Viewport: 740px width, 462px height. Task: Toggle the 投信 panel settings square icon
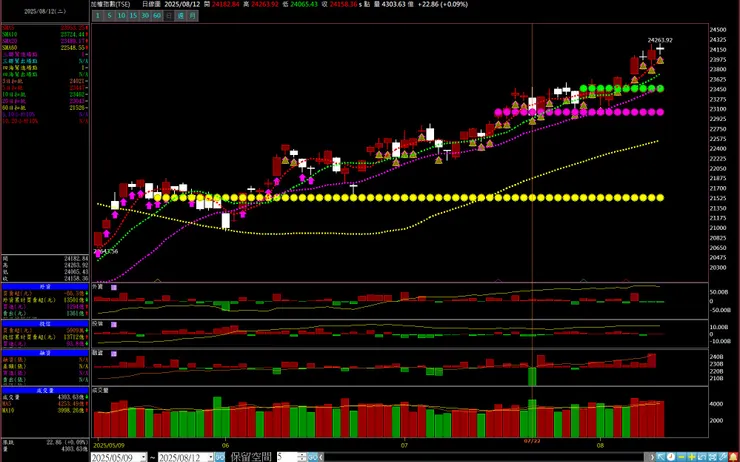(x=114, y=325)
